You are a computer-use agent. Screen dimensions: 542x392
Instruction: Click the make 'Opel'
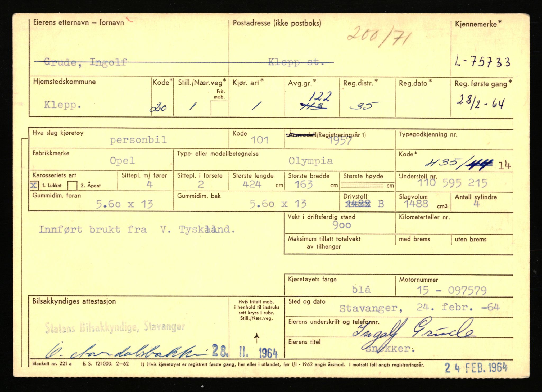122,161
